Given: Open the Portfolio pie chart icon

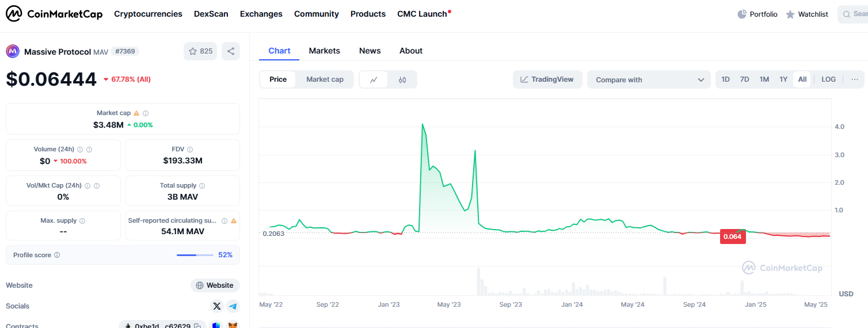Looking at the screenshot, I should (742, 14).
